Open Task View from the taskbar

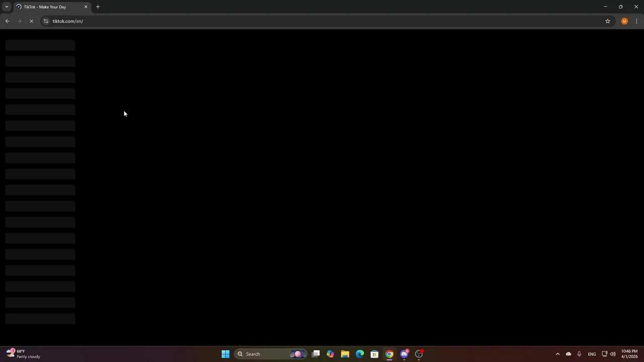point(315,354)
